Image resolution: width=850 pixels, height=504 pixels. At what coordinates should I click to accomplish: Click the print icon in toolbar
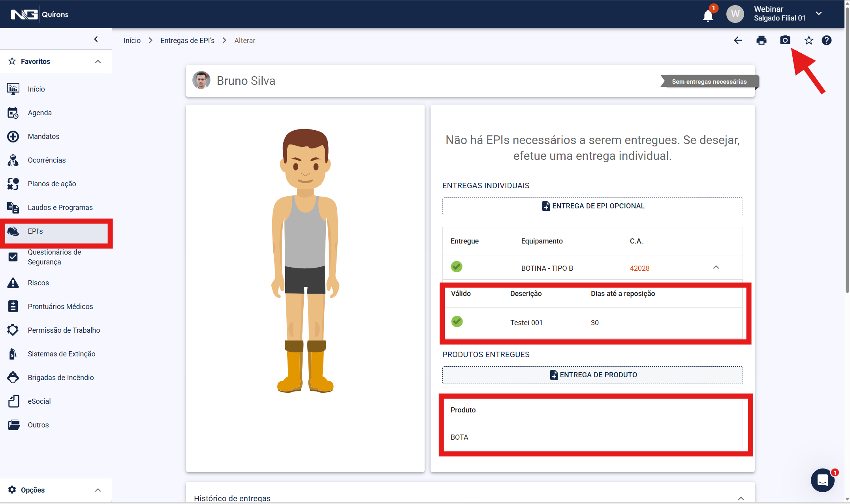761,40
